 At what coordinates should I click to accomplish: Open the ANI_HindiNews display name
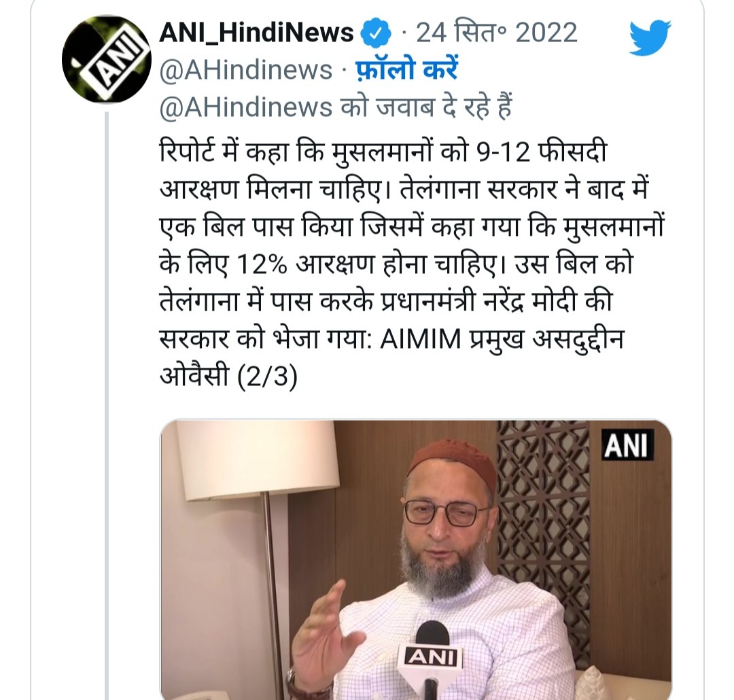(256, 33)
